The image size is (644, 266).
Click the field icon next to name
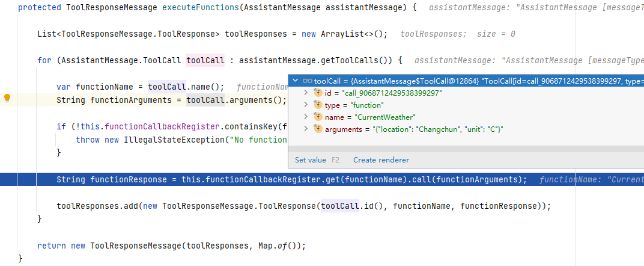[x=318, y=117]
